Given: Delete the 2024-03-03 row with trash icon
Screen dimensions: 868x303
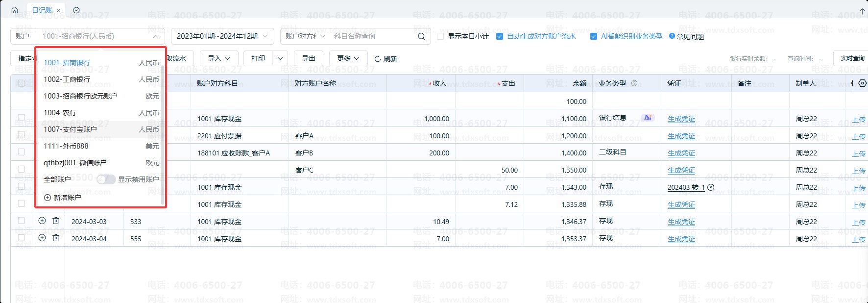Looking at the screenshot, I should pos(56,221).
